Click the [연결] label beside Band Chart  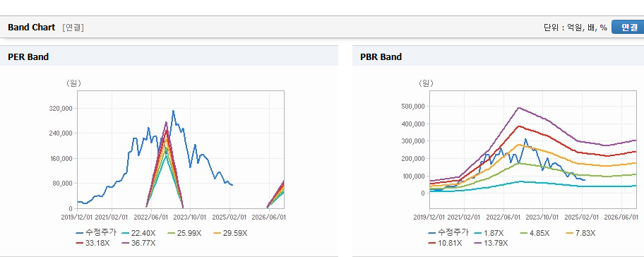73,28
